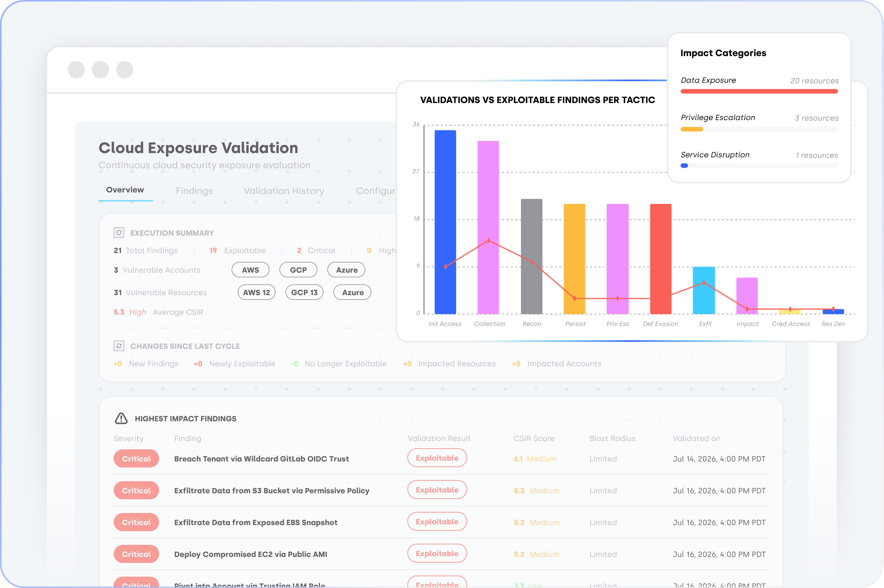Viewport: 884px width, 588px height.
Task: Click Critical badge on Public AMI row
Action: pos(136,554)
